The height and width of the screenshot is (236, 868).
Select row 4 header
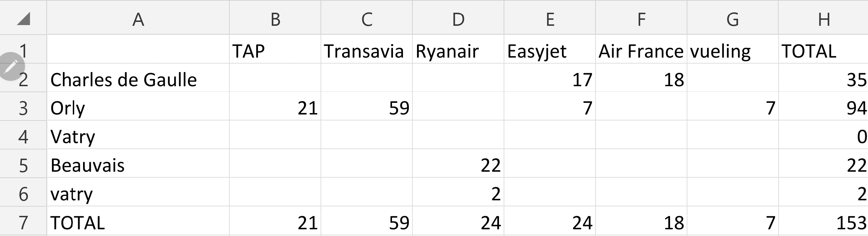(23, 136)
